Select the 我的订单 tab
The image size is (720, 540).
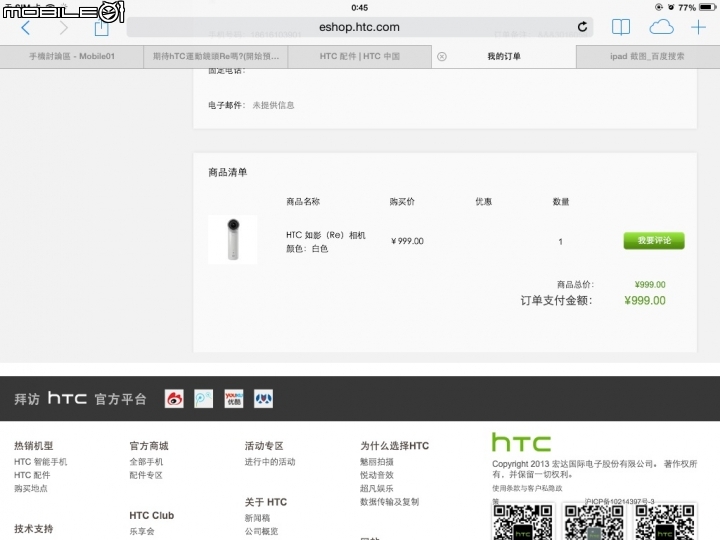pos(504,56)
